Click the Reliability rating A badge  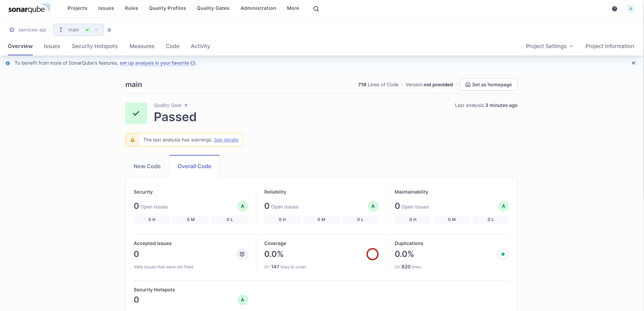coord(373,206)
